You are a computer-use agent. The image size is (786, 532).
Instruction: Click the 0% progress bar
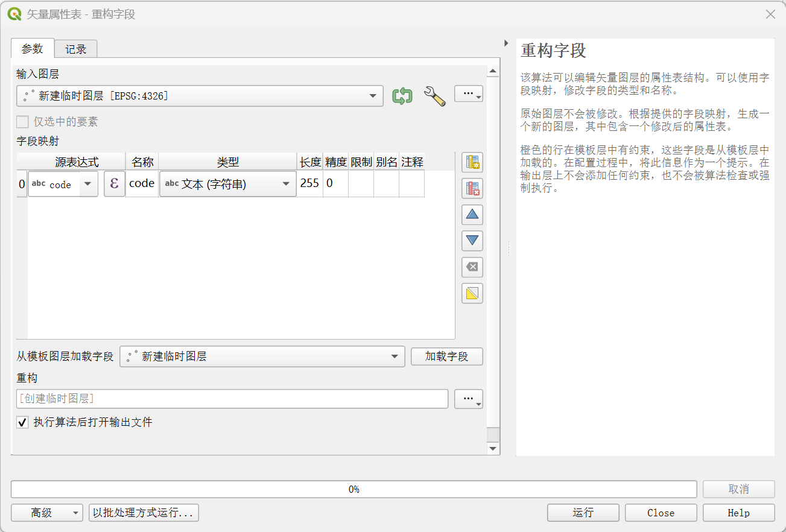354,489
